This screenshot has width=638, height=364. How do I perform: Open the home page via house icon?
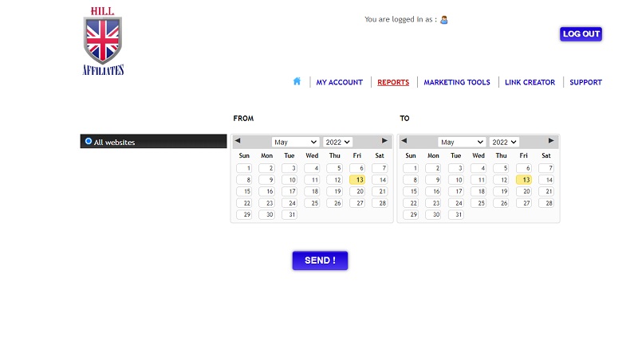tap(297, 81)
